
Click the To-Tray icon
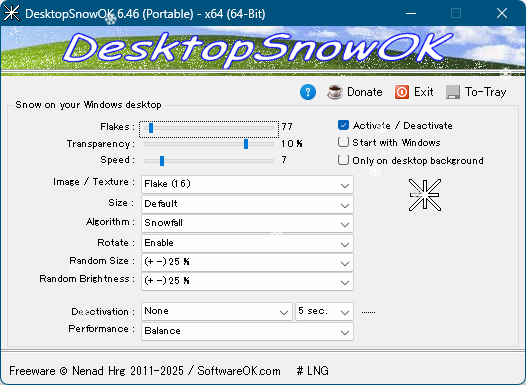pos(453,92)
